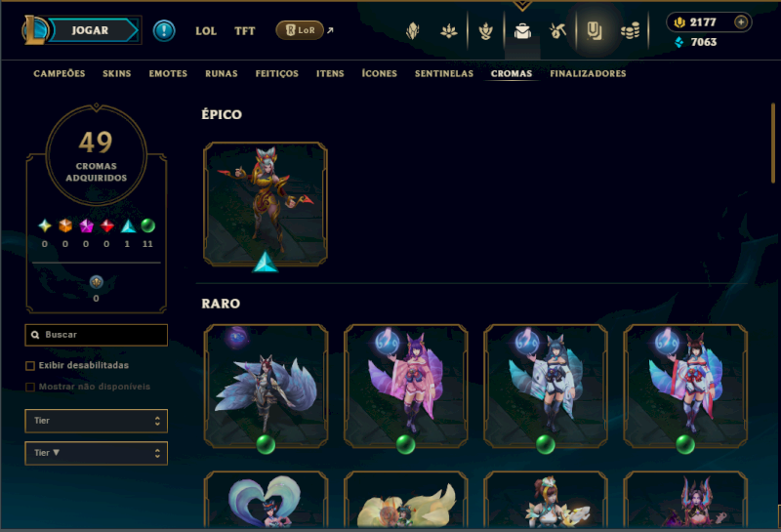This screenshot has height=532, width=781.
Task: Open the Collection backpack icon
Action: 522,31
